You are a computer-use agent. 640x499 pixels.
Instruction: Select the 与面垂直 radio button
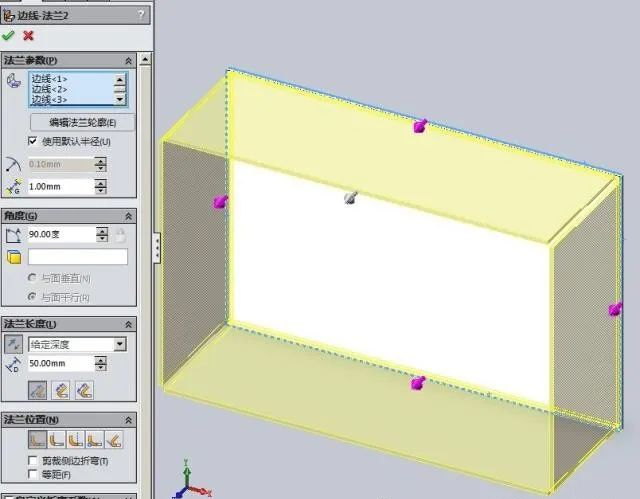(x=32, y=278)
